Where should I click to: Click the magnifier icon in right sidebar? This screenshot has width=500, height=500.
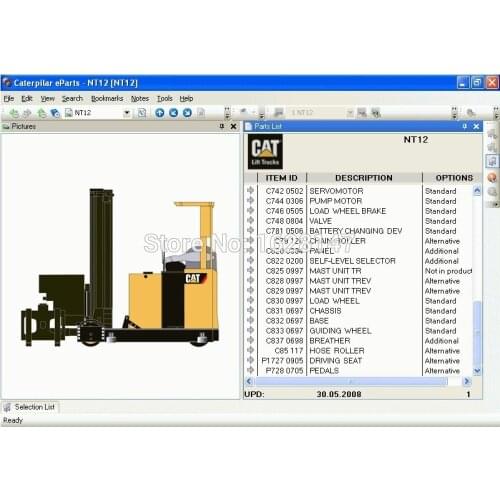pos(492,192)
